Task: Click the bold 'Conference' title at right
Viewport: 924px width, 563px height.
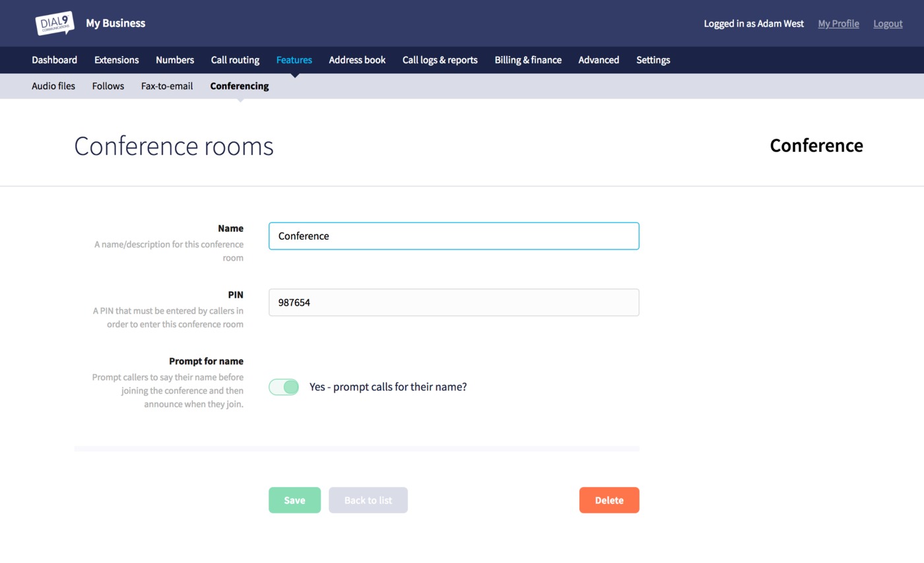Action: [816, 145]
